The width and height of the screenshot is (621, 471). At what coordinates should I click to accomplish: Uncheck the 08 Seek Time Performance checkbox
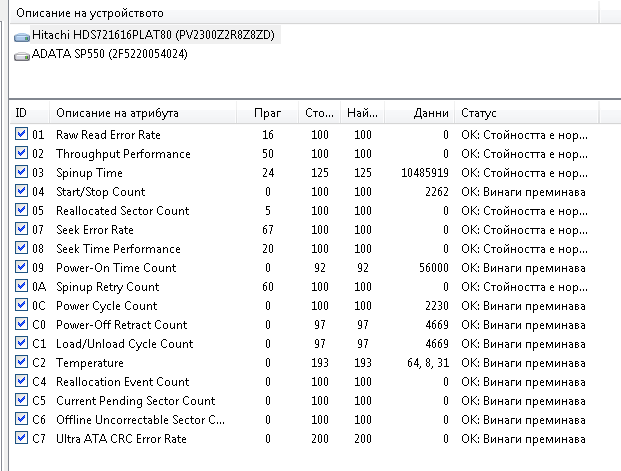21,248
